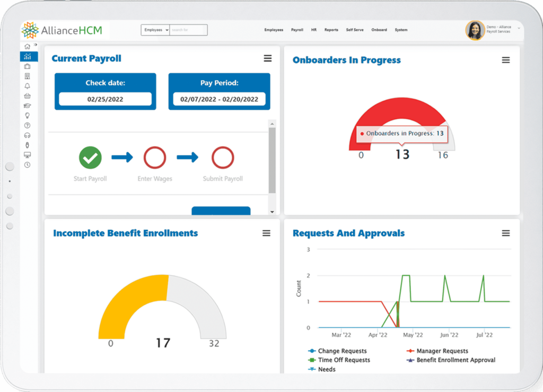Open the Payroll menu
Screen dimensions: 543x392
click(297, 30)
